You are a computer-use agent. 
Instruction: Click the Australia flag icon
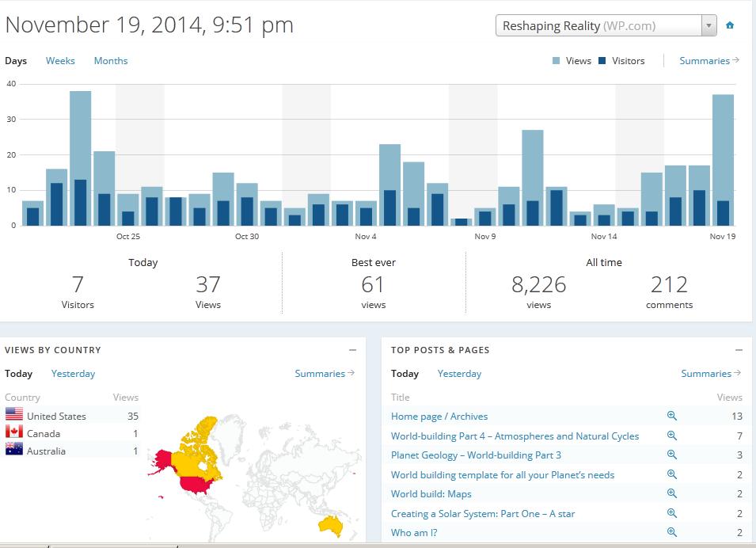pos(14,449)
